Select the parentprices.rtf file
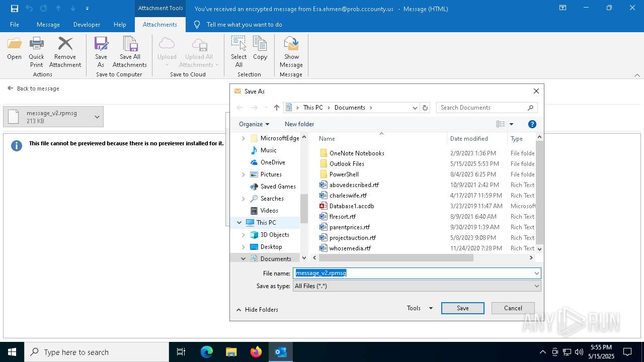 pos(350,227)
